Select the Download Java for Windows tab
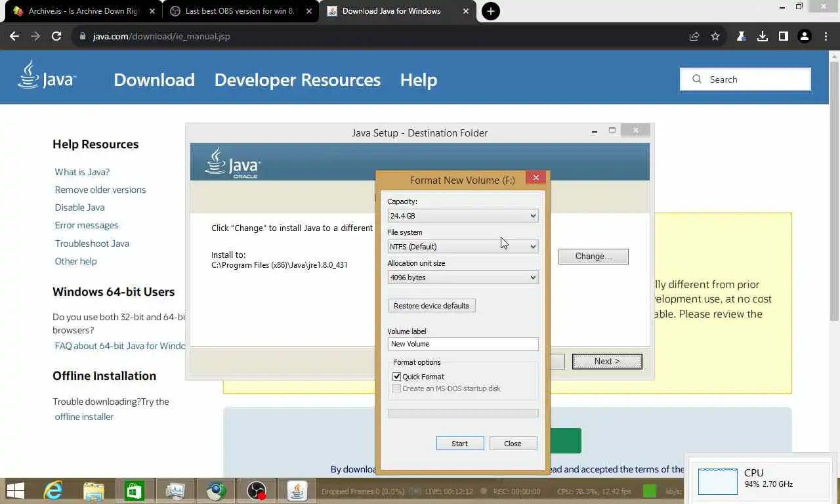 coord(398,11)
